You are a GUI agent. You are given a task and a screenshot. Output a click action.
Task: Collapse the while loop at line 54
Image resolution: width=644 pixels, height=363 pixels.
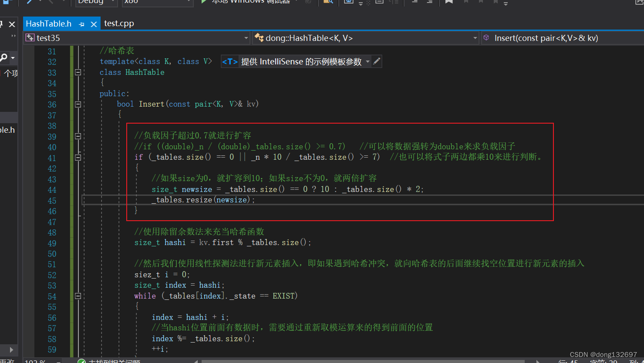point(78,296)
